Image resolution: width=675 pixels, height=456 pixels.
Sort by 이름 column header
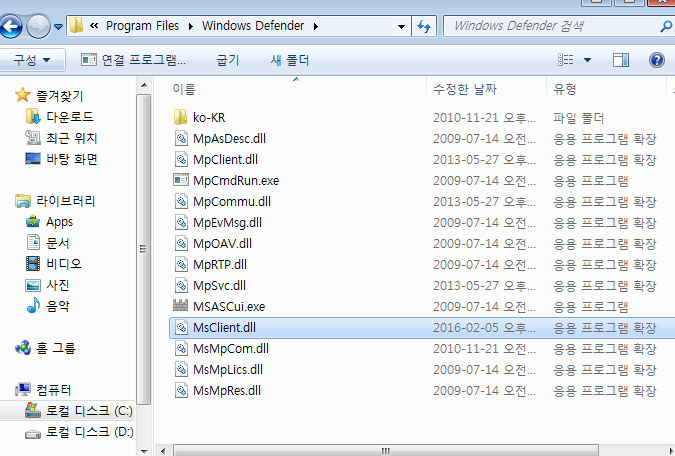coord(184,89)
